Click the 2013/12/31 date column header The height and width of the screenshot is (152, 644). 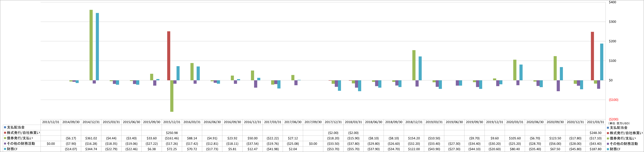(x=51, y=122)
